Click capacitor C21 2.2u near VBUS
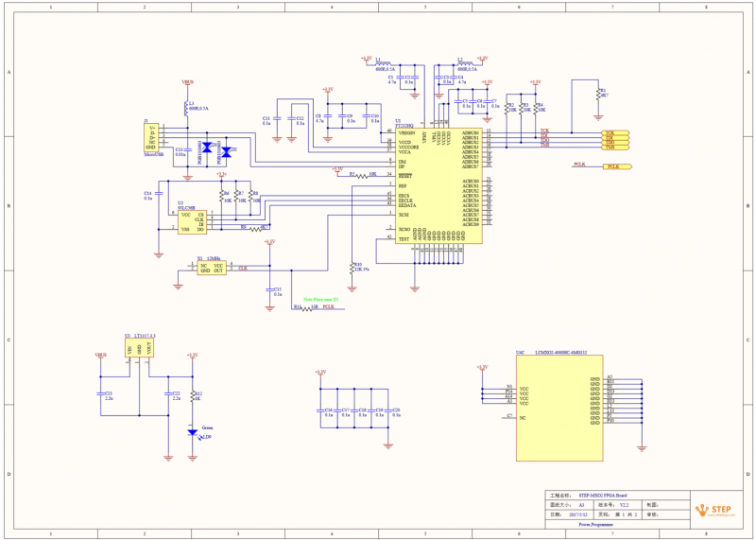The height and width of the screenshot is (540, 756). tap(101, 393)
